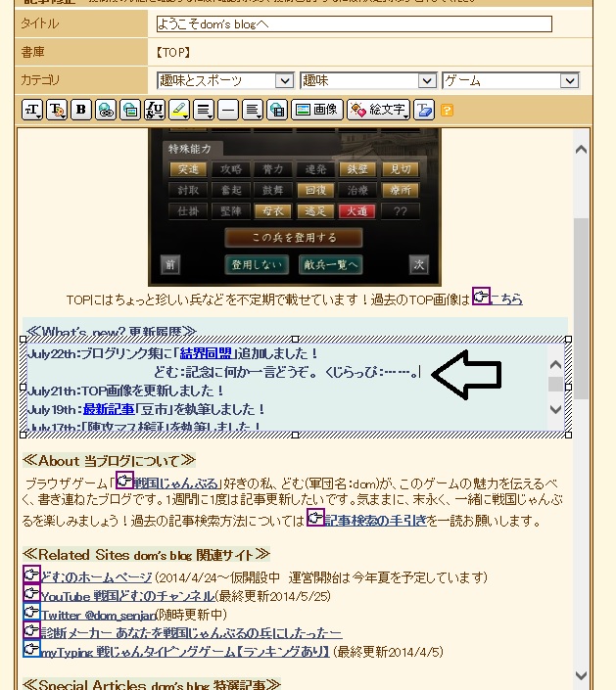
Task: Open the どむのホームページ link
Action: tap(96, 576)
